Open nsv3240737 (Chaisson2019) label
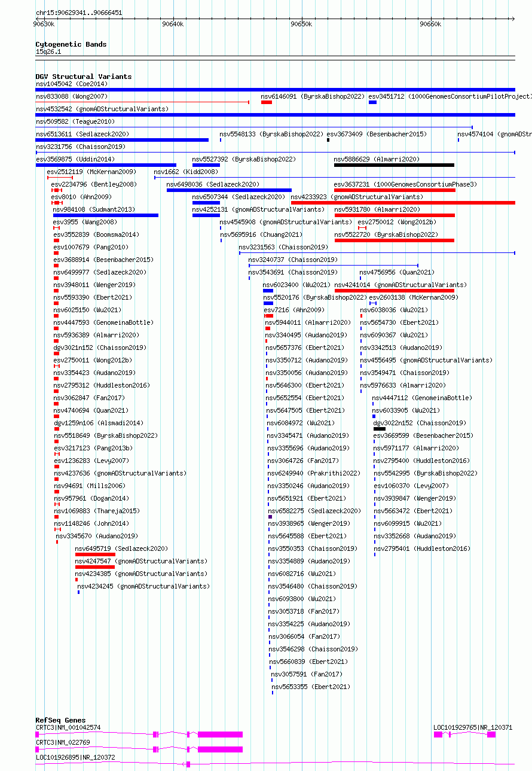This screenshot has width=532, height=771. click(x=293, y=260)
